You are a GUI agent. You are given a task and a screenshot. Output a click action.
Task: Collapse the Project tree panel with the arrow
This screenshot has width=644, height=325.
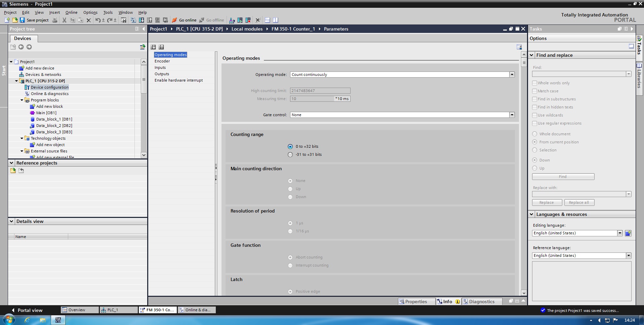(x=144, y=29)
